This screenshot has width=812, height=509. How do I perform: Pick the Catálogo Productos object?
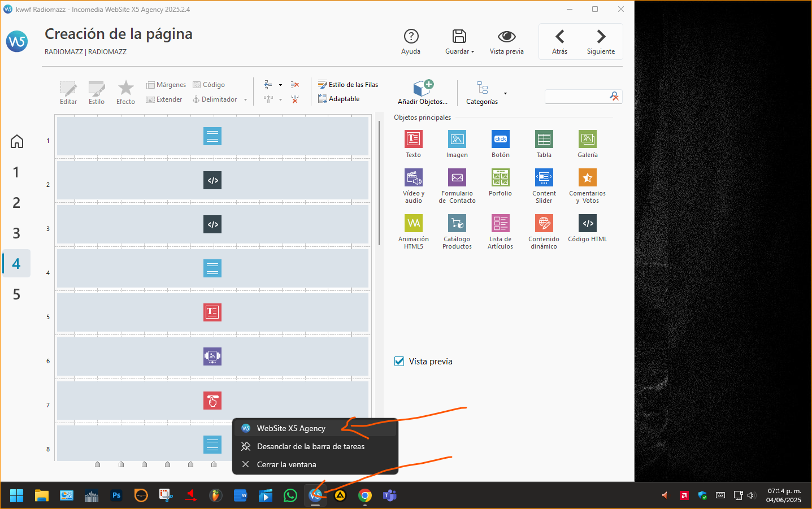point(457,223)
